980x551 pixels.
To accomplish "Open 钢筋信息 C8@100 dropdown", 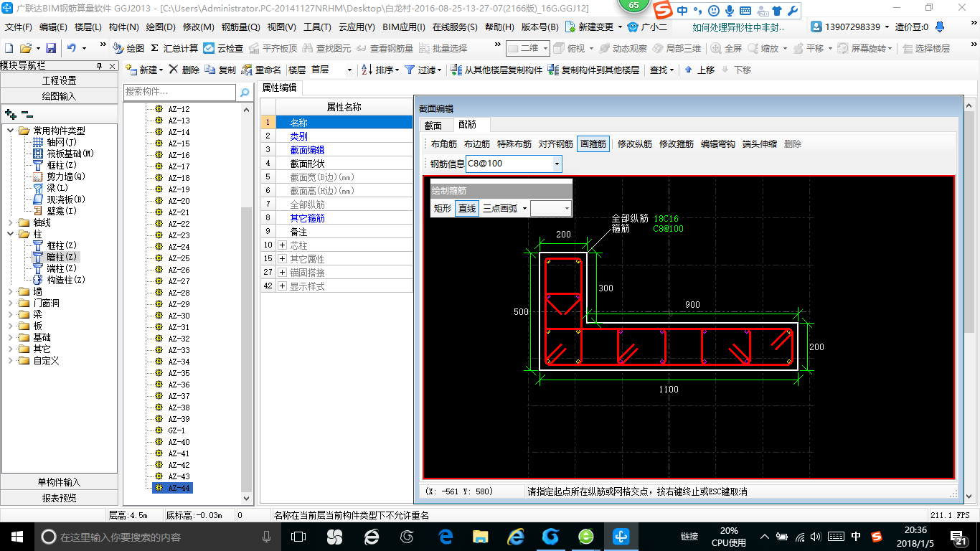I will pyautogui.click(x=557, y=164).
